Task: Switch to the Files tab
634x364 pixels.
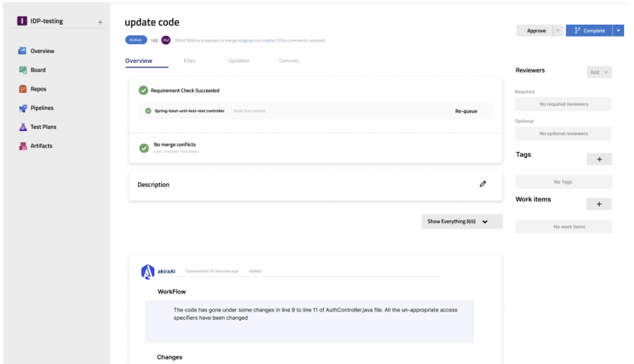Action: pyautogui.click(x=190, y=61)
